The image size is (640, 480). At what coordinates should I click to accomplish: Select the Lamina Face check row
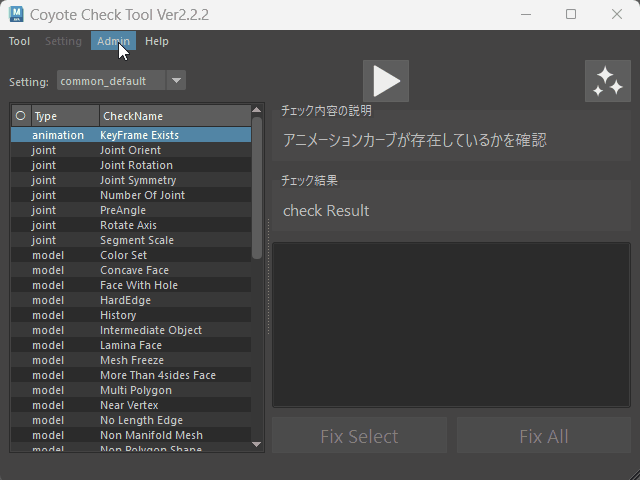130,345
